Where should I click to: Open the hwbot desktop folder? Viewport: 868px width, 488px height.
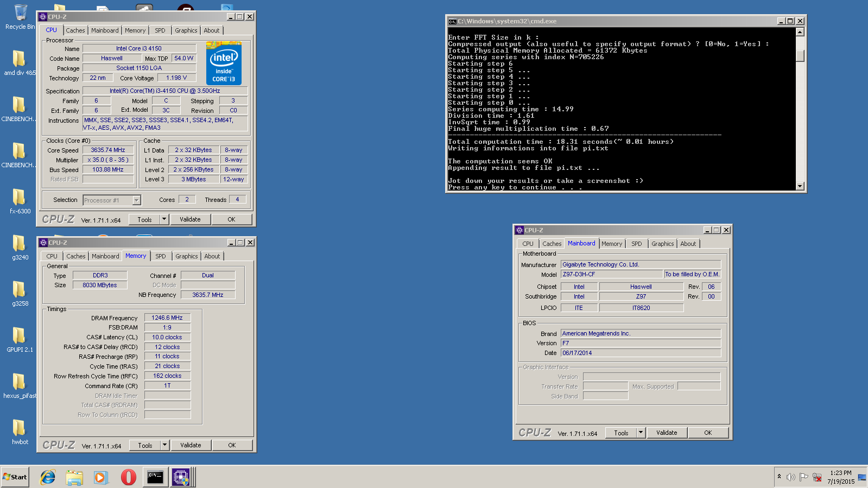20,432
